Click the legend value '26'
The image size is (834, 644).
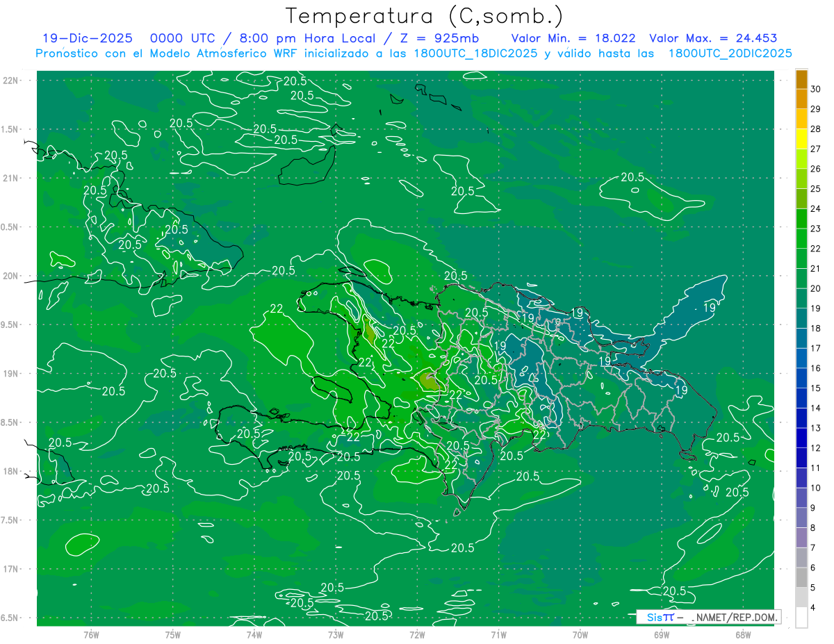click(x=816, y=169)
